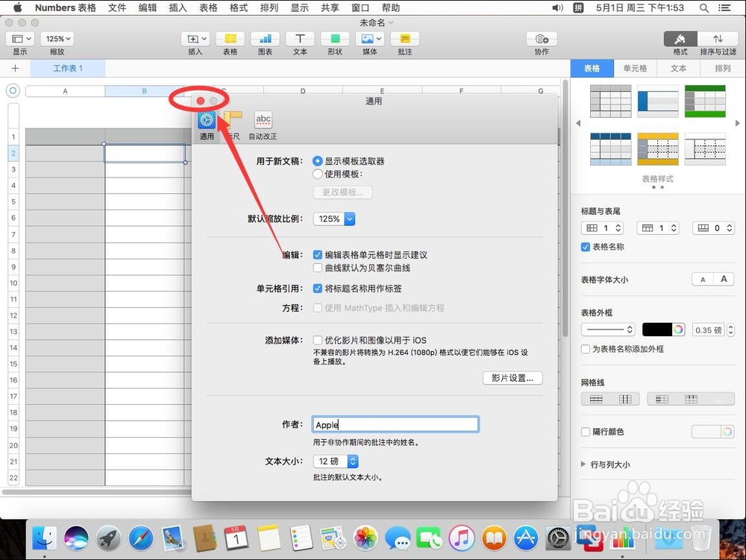Select the 使用模板 radio button
Viewport: 746px width, 560px height.
(x=318, y=174)
